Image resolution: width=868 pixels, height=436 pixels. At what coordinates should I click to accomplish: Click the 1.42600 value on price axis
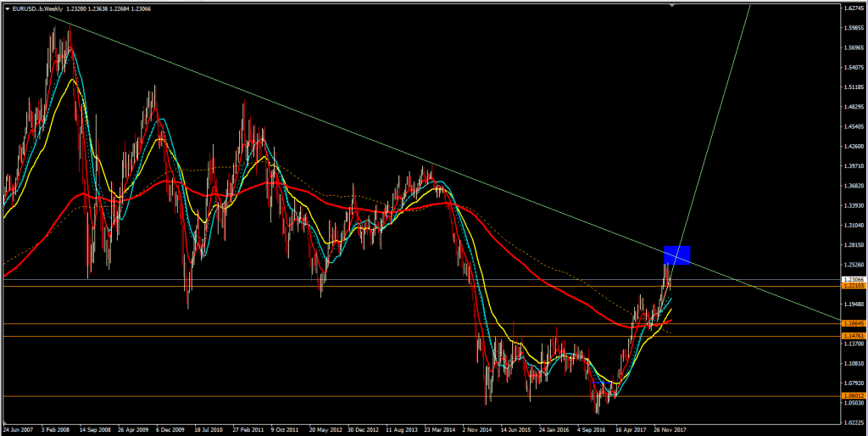(x=852, y=147)
